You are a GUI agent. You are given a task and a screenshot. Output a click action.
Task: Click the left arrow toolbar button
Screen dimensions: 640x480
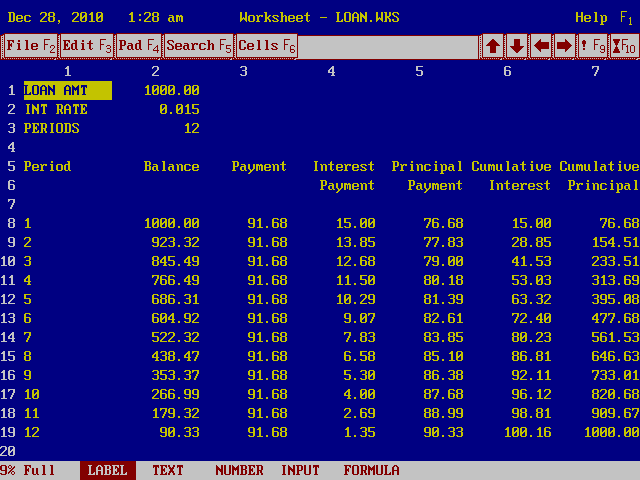coord(540,46)
